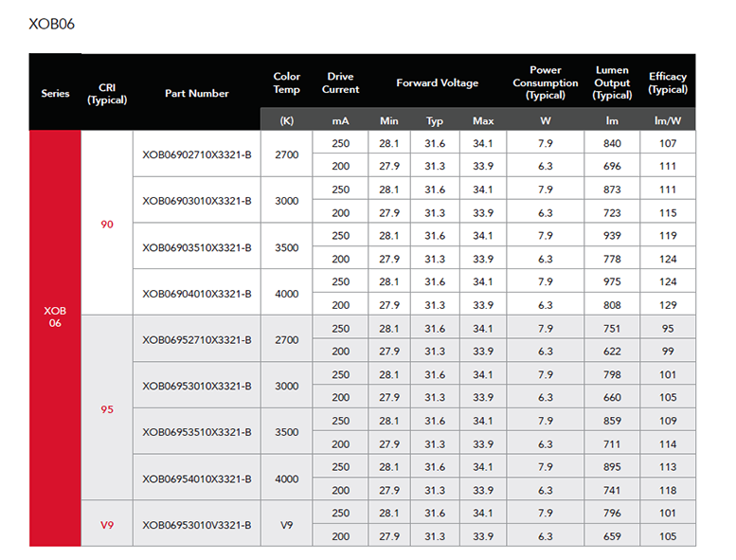This screenshot has width=736, height=560.
Task: Click the red V9 CRI cell
Action: coord(107,525)
